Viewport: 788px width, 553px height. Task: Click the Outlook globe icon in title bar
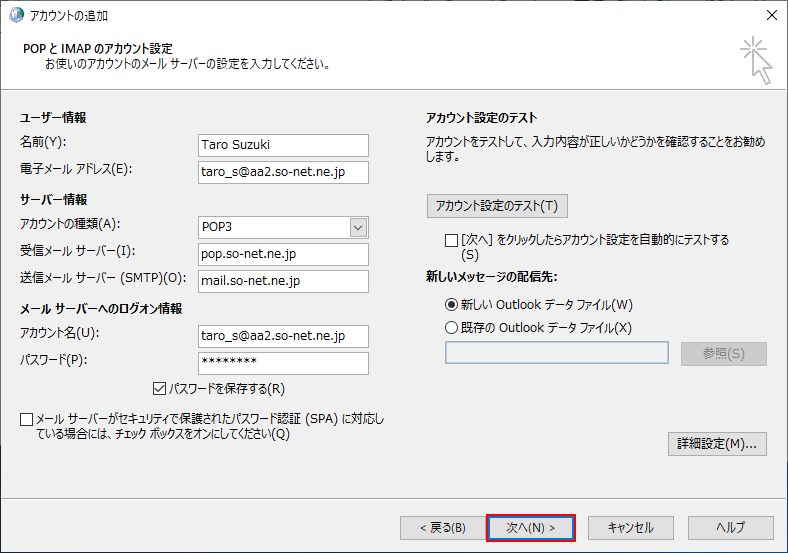coord(17,16)
